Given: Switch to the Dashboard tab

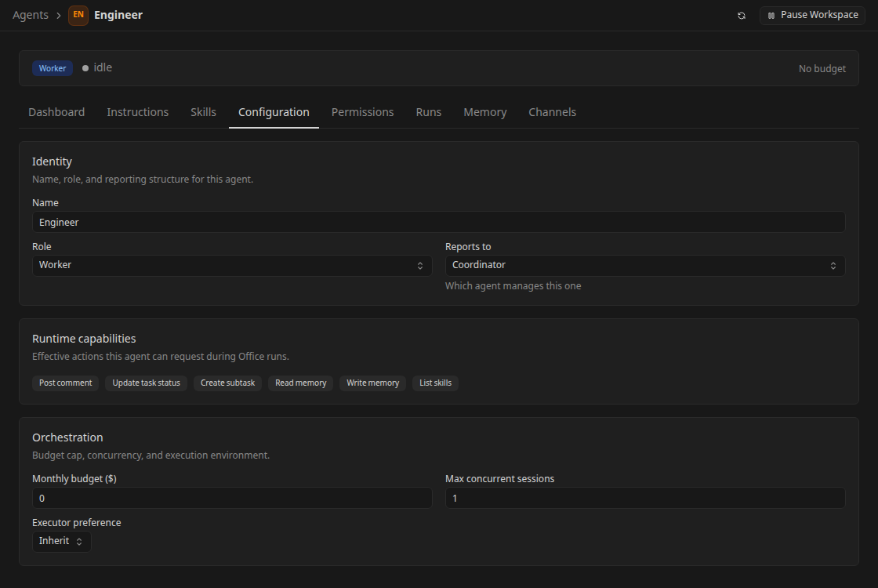Looking at the screenshot, I should [56, 112].
